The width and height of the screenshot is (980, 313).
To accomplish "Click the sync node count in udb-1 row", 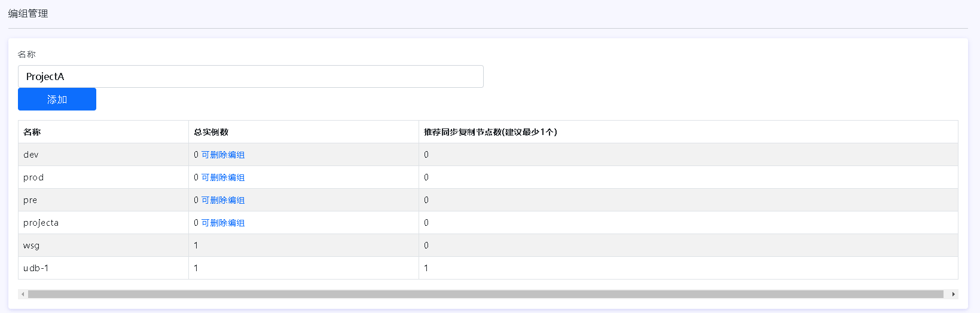I will coord(426,268).
